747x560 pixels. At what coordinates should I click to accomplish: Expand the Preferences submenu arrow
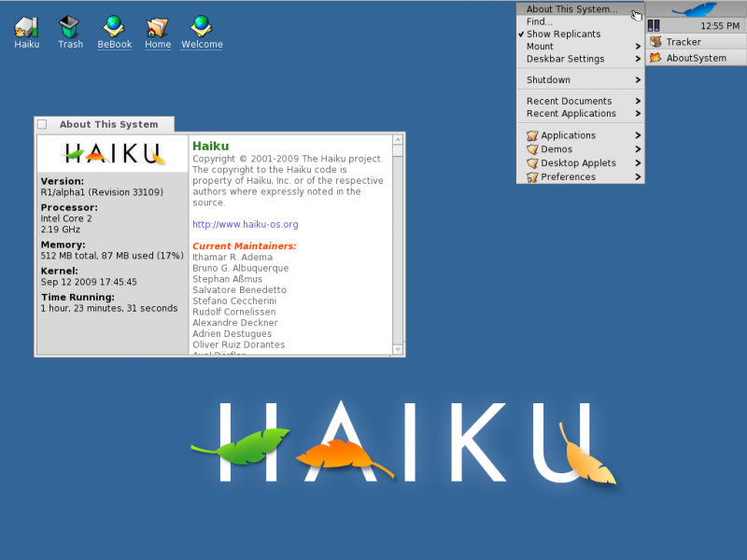[638, 176]
